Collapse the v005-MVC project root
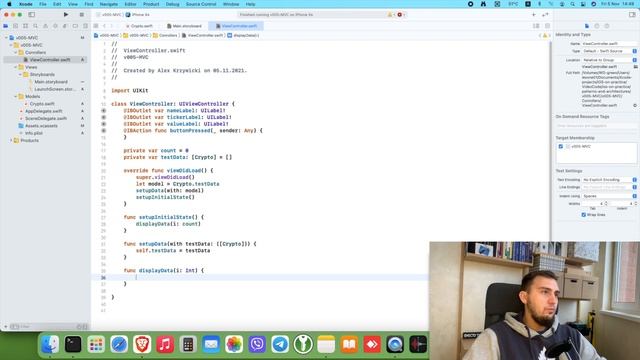The image size is (640, 360). 6,38
